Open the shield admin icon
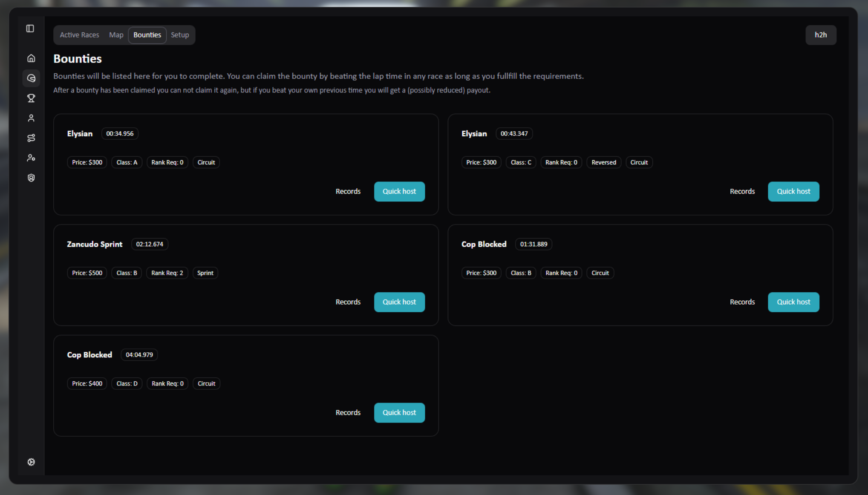The width and height of the screenshot is (868, 495). 31,178
